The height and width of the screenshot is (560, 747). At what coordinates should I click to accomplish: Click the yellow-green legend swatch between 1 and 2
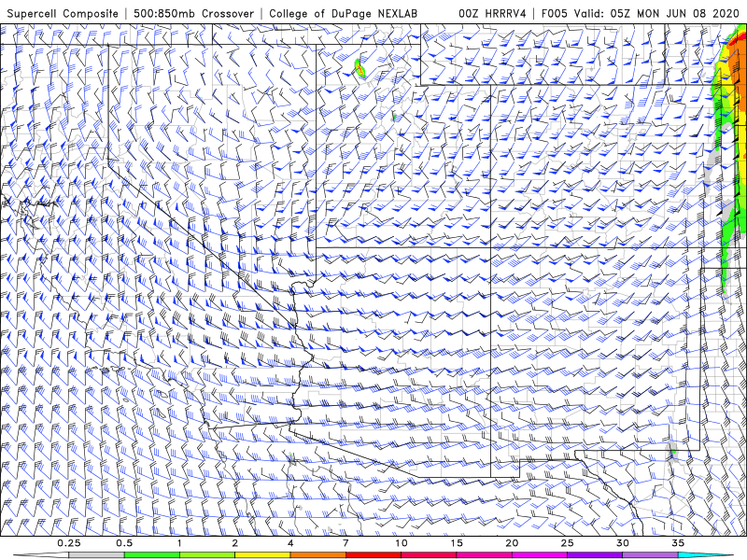coord(207,555)
